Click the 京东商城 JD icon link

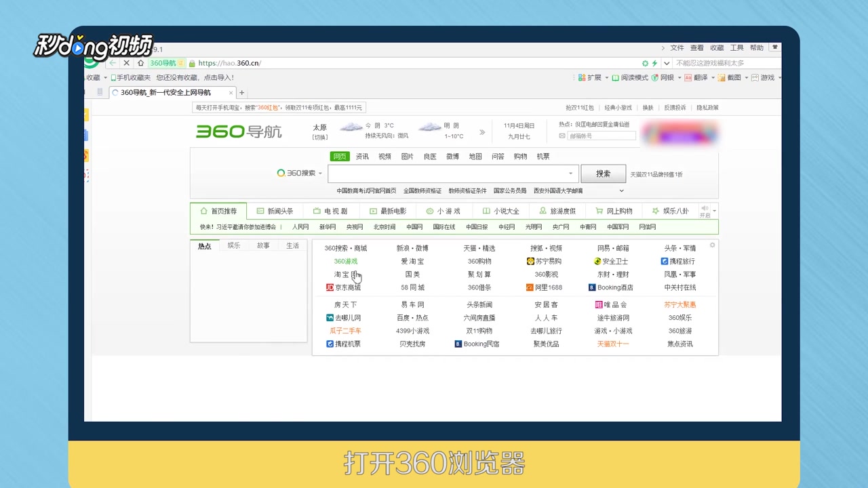click(343, 287)
